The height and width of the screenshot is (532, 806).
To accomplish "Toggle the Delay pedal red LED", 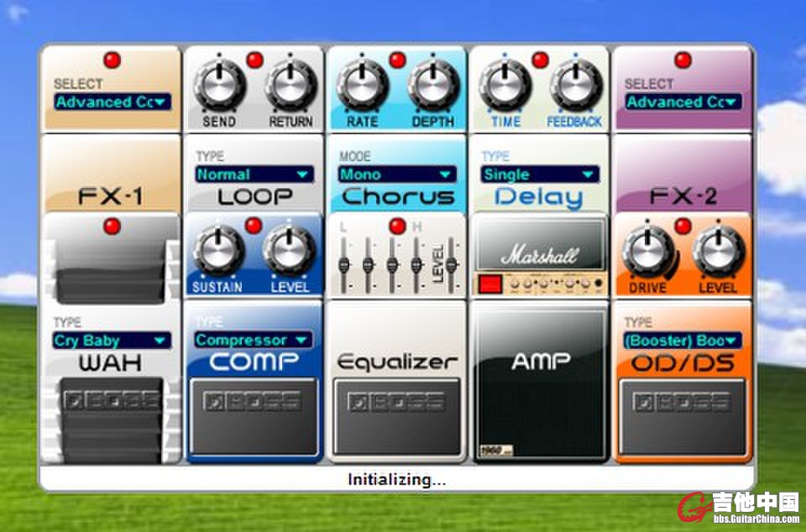I will [540, 60].
